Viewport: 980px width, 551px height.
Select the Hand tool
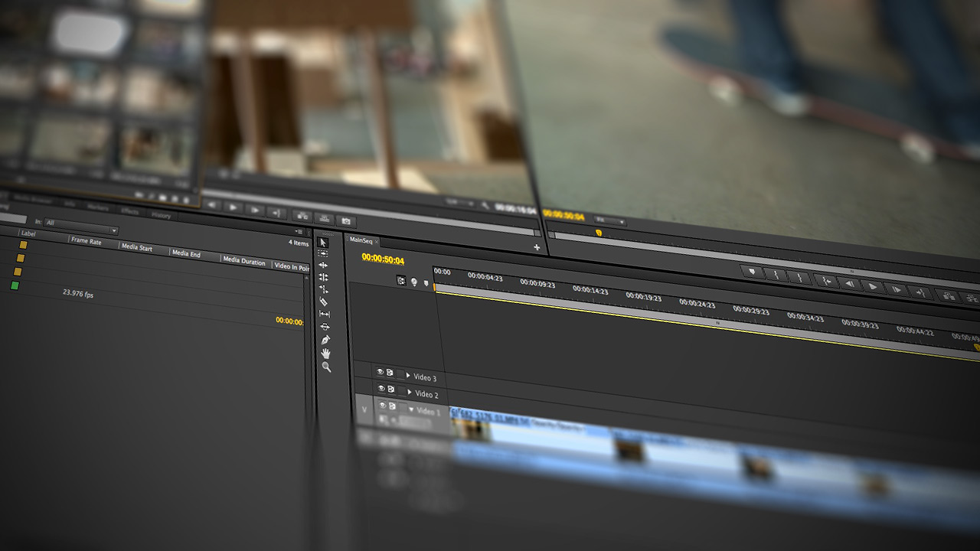pos(325,353)
